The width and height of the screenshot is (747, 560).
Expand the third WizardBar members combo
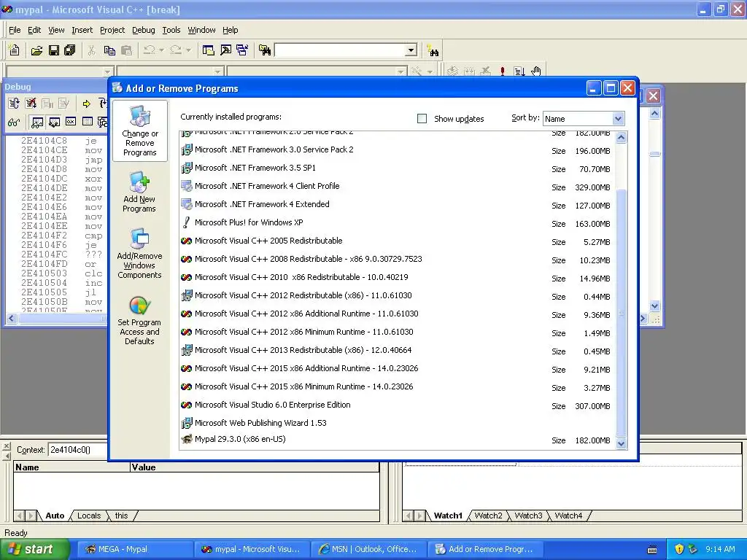point(400,71)
